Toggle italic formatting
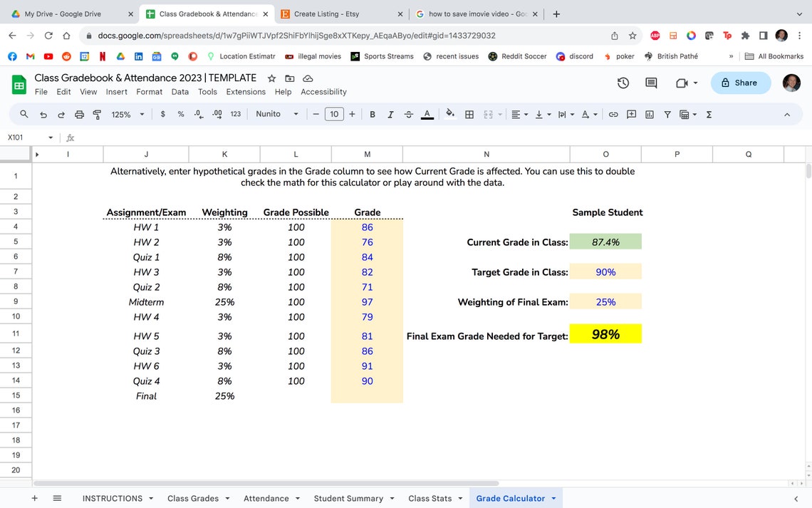This screenshot has width=812, height=508. (390, 114)
